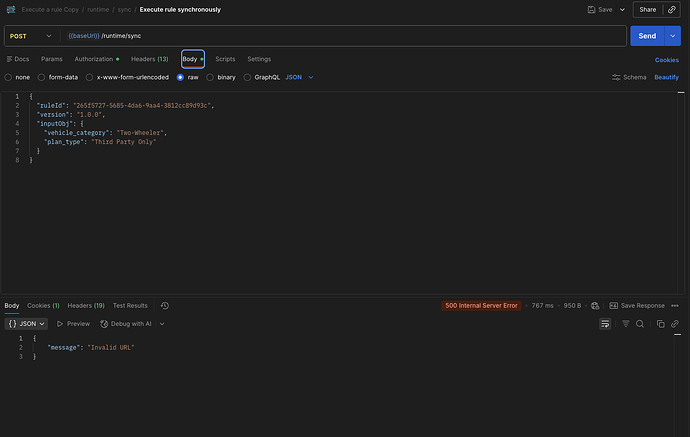Click the Save disk icon
This screenshot has height=437, width=690.
coord(591,9)
